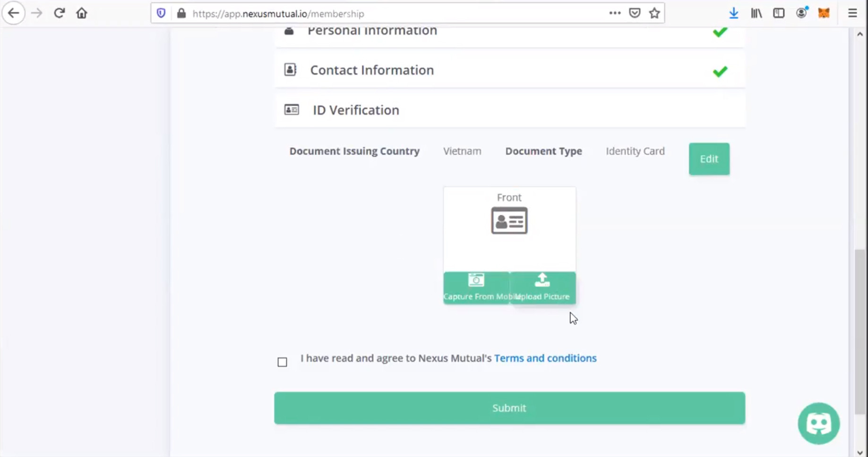This screenshot has height=457, width=868.
Task: Click the Front label above the card
Action: (x=509, y=197)
